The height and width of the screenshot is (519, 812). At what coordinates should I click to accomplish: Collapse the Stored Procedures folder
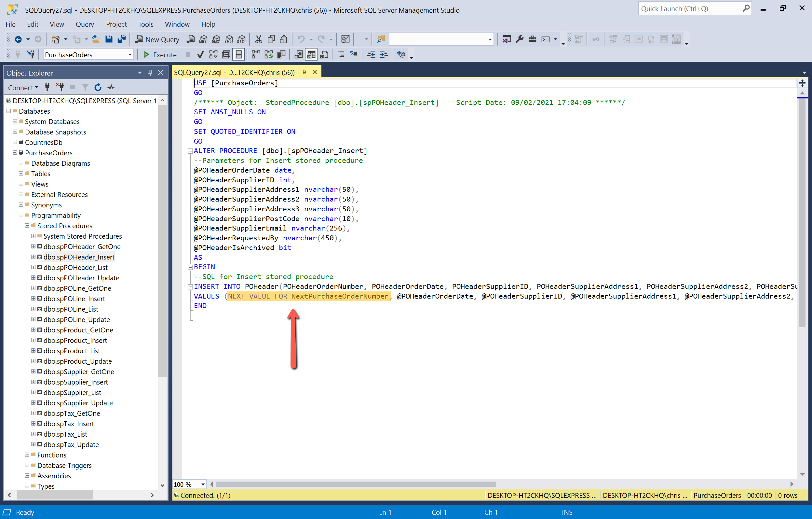(27, 226)
